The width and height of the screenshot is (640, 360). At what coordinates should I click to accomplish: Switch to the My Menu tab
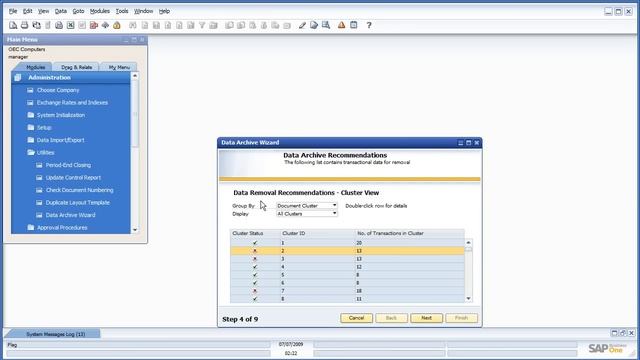tap(119, 67)
